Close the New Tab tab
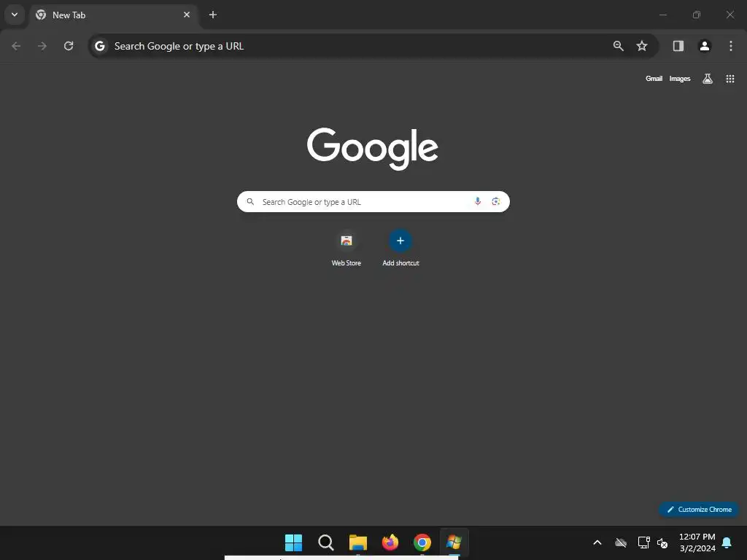The height and width of the screenshot is (560, 747). tap(187, 15)
